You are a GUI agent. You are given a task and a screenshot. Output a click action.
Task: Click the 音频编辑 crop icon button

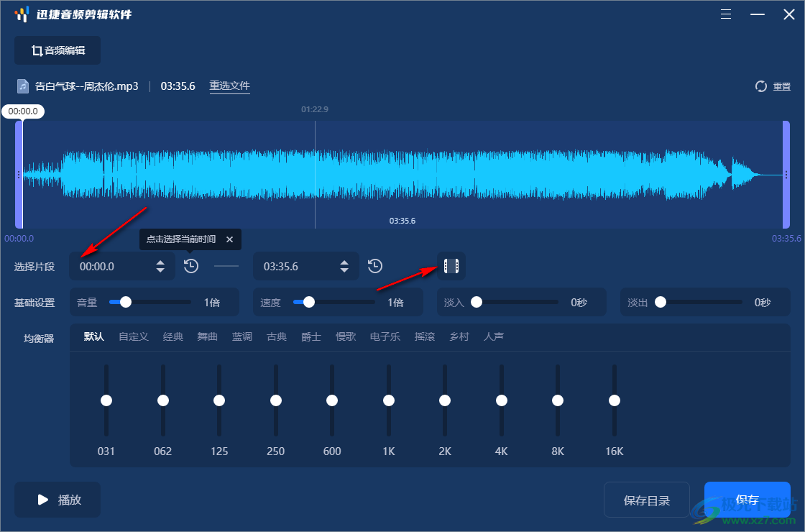57,50
